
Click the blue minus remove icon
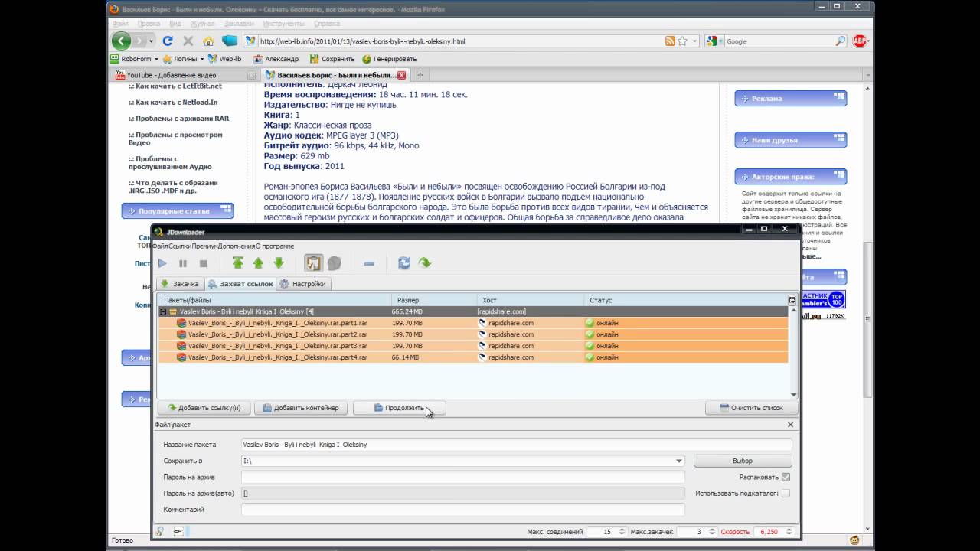point(369,263)
